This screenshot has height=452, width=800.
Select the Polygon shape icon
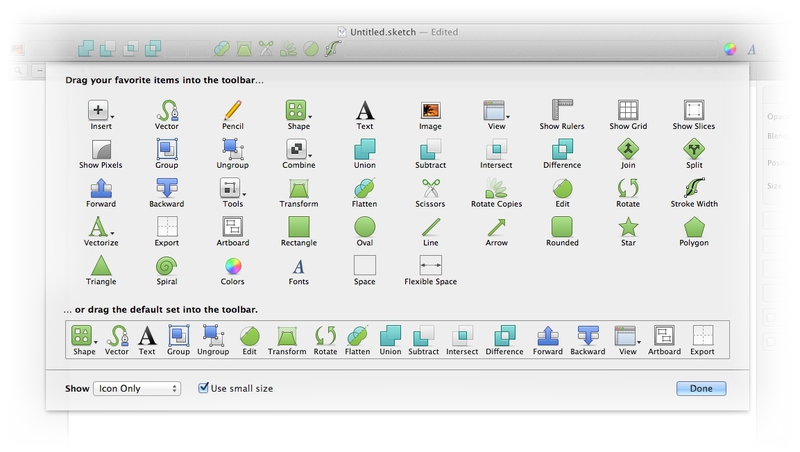694,227
